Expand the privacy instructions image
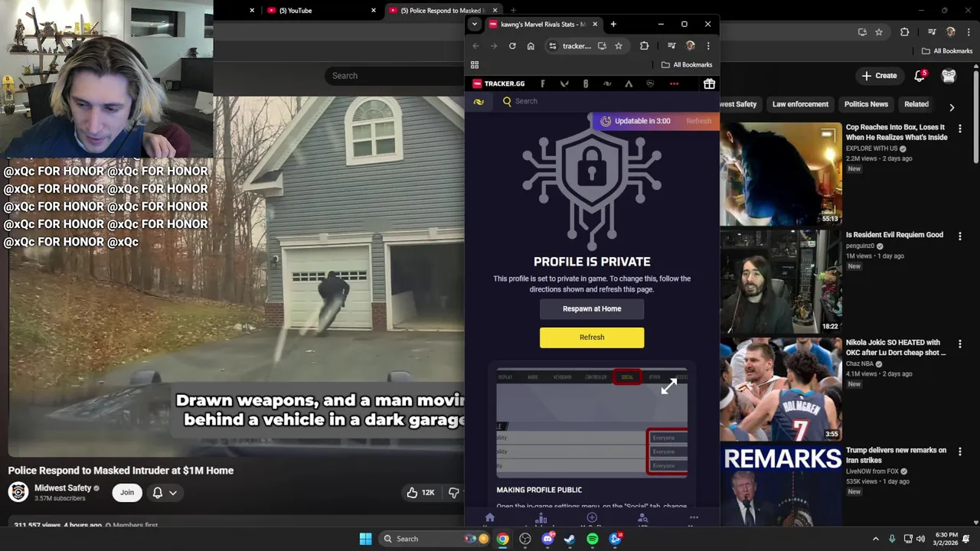Image resolution: width=980 pixels, height=551 pixels. pyautogui.click(x=669, y=386)
